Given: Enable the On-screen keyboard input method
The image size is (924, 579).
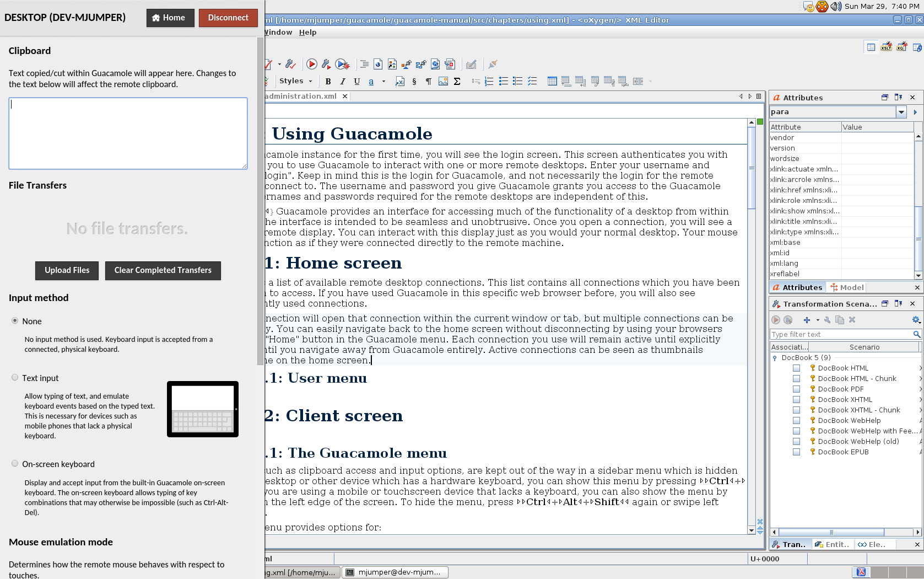Looking at the screenshot, I should tap(15, 464).
